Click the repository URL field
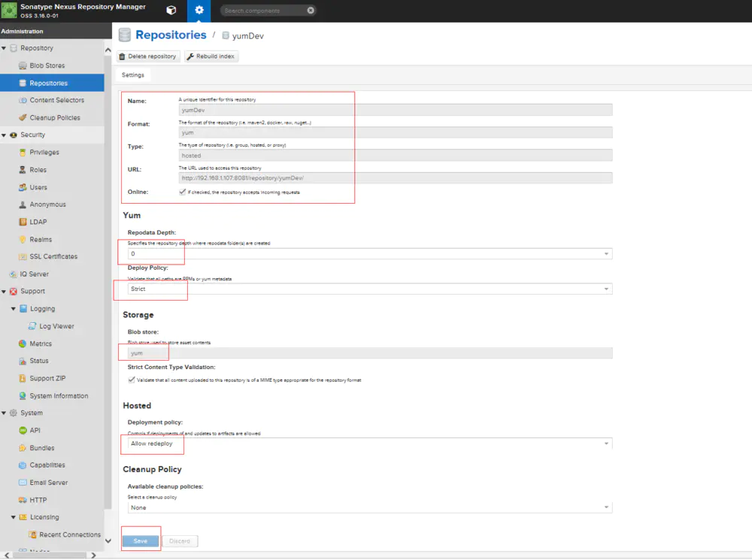The width and height of the screenshot is (752, 560). click(x=396, y=178)
